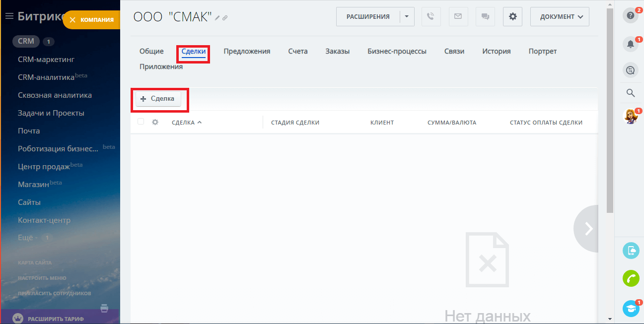Go to Почта in the left menu
This screenshot has width=644, height=324.
tap(29, 131)
